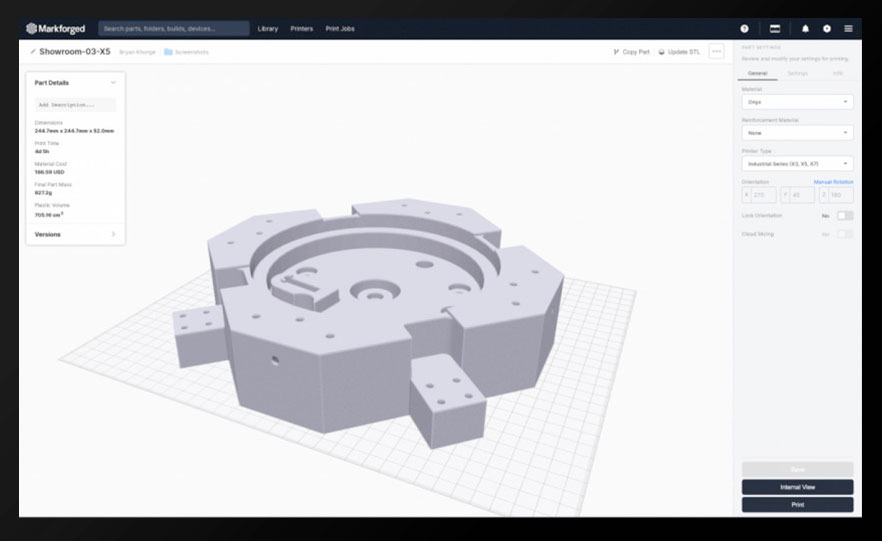This screenshot has width=882, height=541.
Task: Click the Internal View button
Action: coord(797,487)
